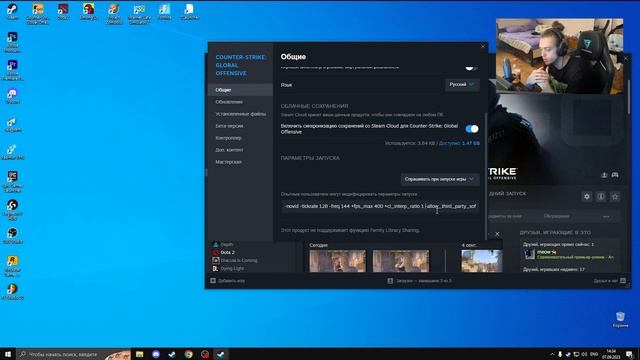The height and width of the screenshot is (360, 640).
Task: Click Добавить игру at Steam bottom-left
Action: point(228,281)
